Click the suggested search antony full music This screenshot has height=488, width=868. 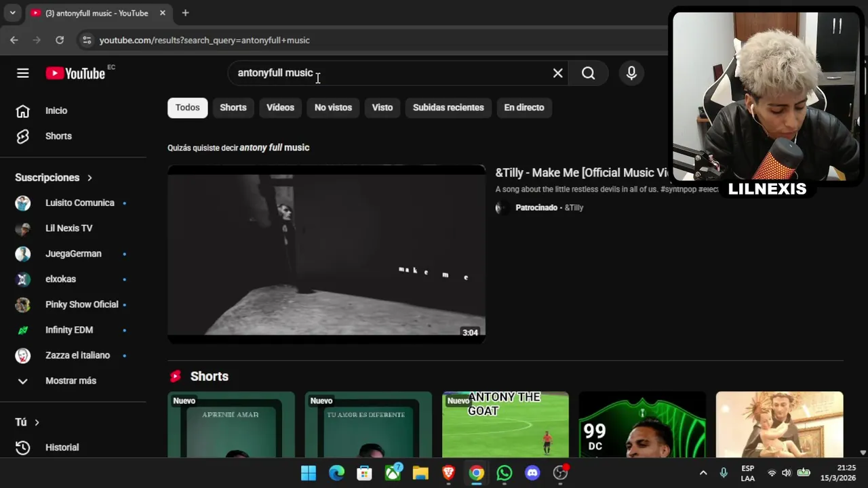pyautogui.click(x=274, y=148)
